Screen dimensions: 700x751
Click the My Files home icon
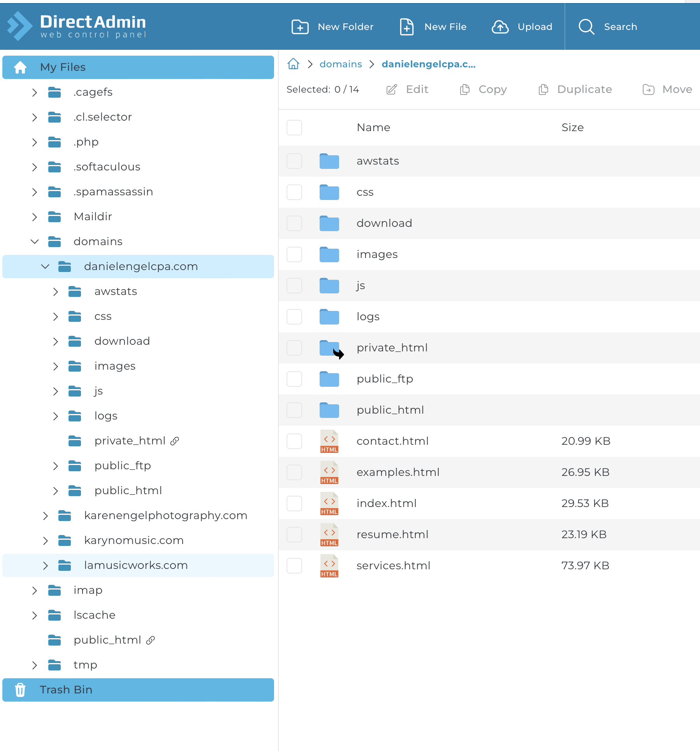point(20,67)
